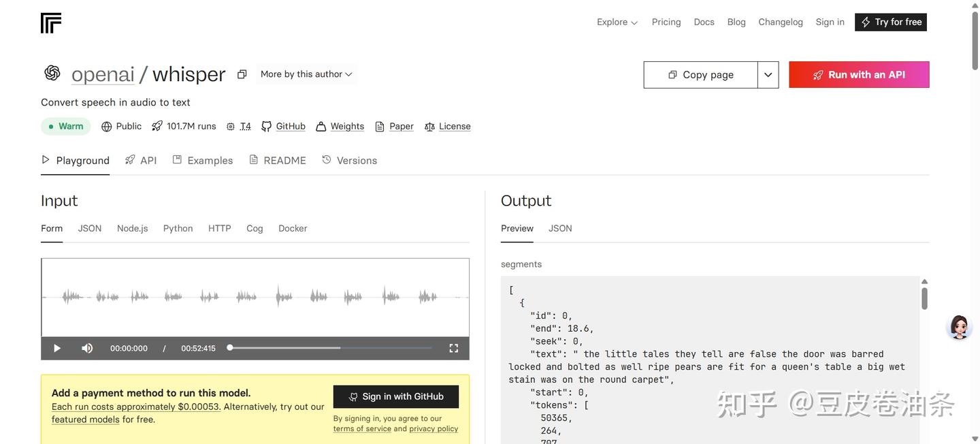
Task: Open Pricing page
Action: click(x=666, y=22)
